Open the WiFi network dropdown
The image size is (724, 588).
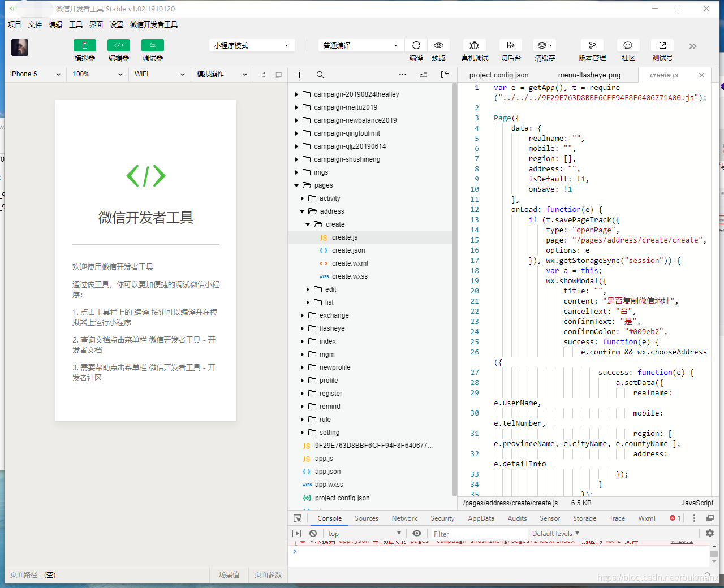coord(160,74)
